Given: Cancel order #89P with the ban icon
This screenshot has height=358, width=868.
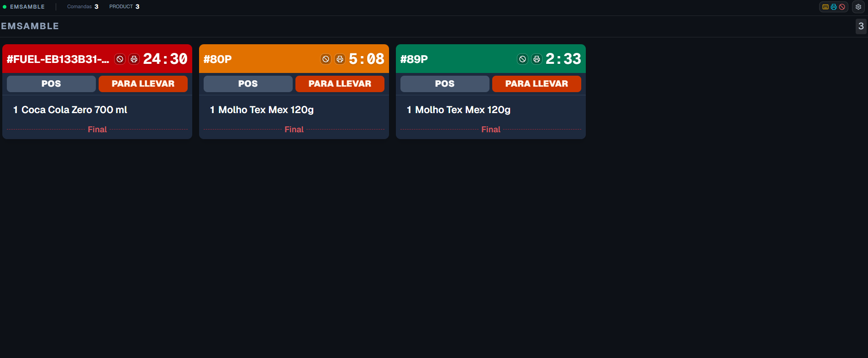Looking at the screenshot, I should pyautogui.click(x=522, y=59).
